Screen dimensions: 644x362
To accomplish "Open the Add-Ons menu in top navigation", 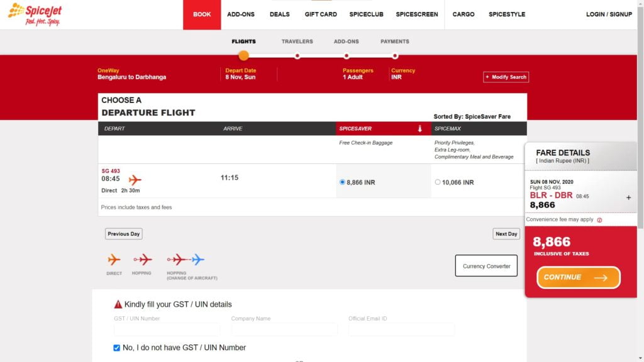I will click(241, 14).
